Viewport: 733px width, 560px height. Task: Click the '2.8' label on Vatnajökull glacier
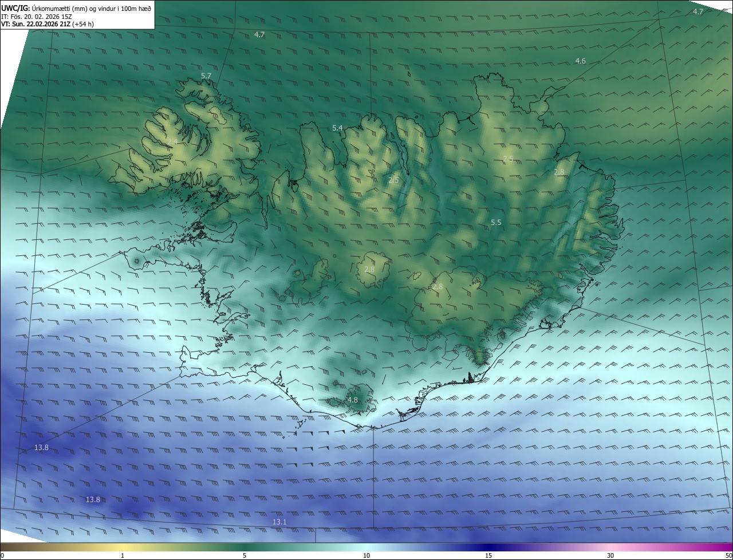click(438, 286)
